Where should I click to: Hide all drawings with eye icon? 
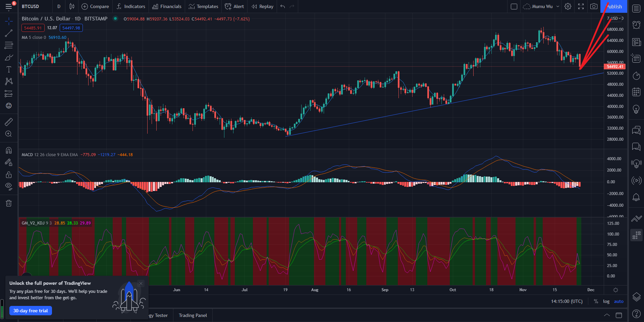point(9,186)
